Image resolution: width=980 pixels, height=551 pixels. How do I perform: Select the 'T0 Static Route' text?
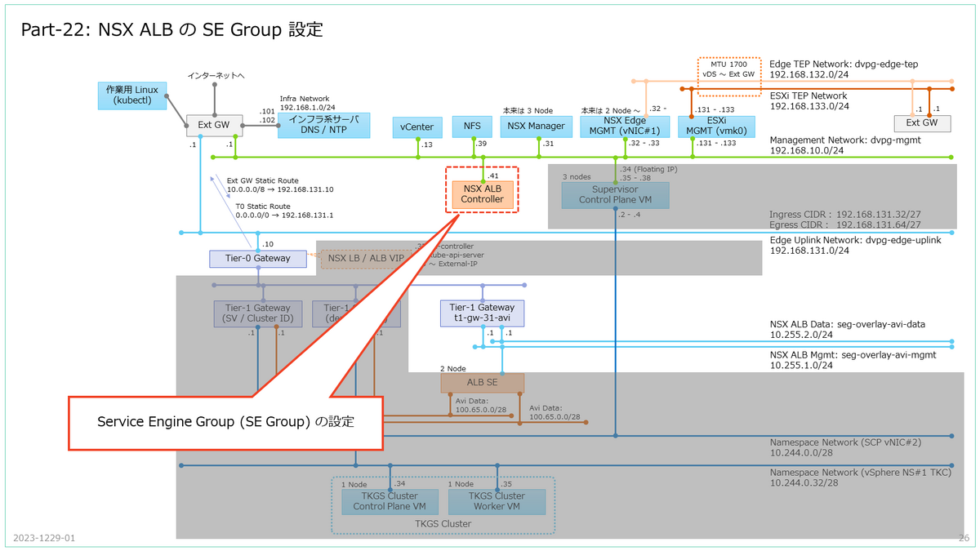(x=262, y=207)
